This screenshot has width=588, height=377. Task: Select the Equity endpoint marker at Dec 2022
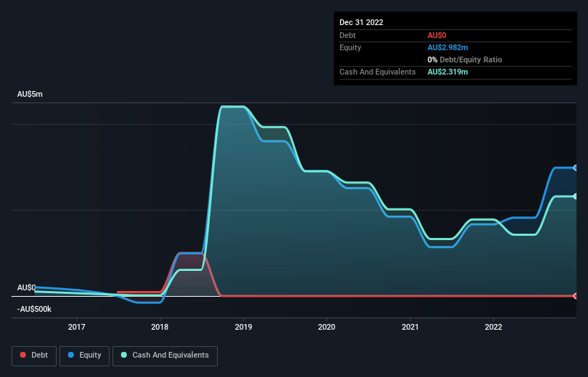[x=576, y=168]
